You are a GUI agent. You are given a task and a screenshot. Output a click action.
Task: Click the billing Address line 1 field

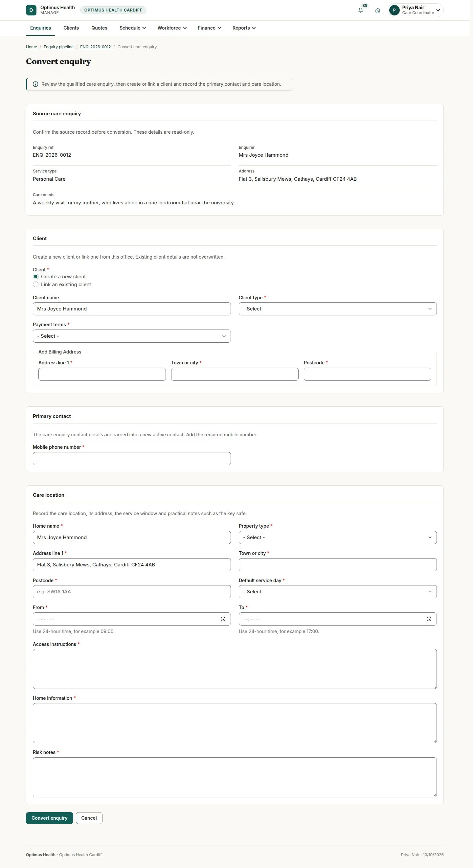click(x=102, y=374)
